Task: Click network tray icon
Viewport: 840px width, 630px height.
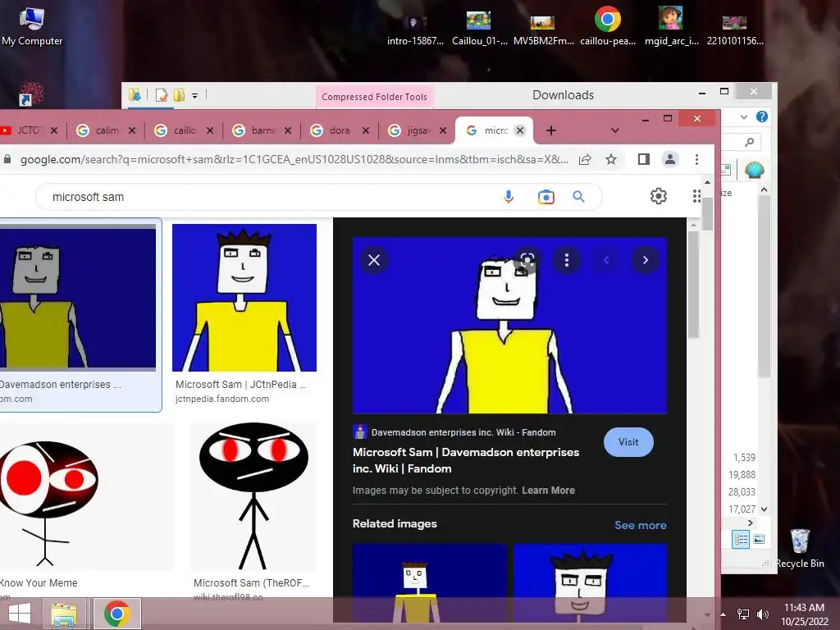Action: coord(743,614)
